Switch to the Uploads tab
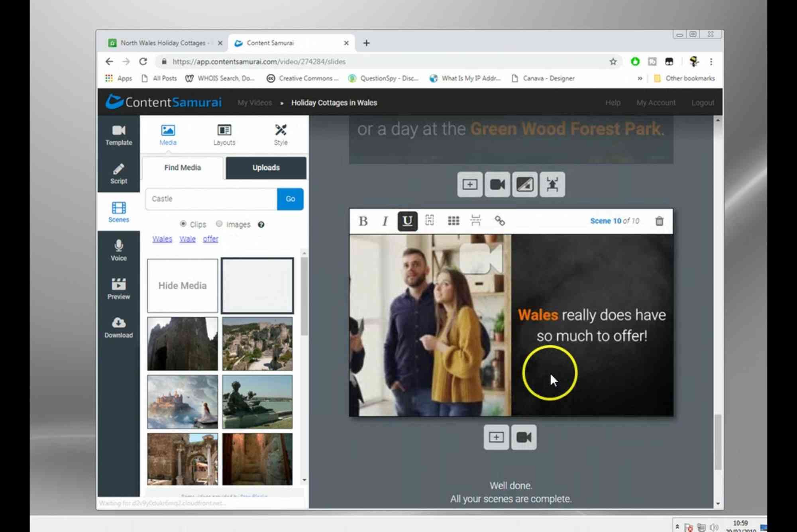 [266, 168]
